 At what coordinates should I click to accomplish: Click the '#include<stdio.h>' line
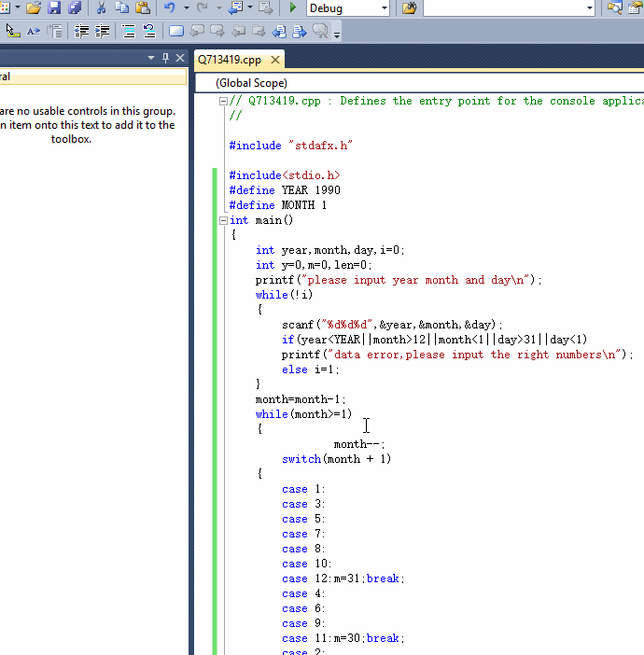[x=285, y=175]
